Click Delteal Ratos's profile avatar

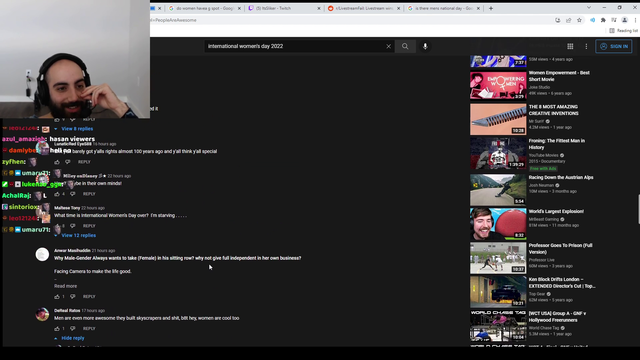[42, 314]
